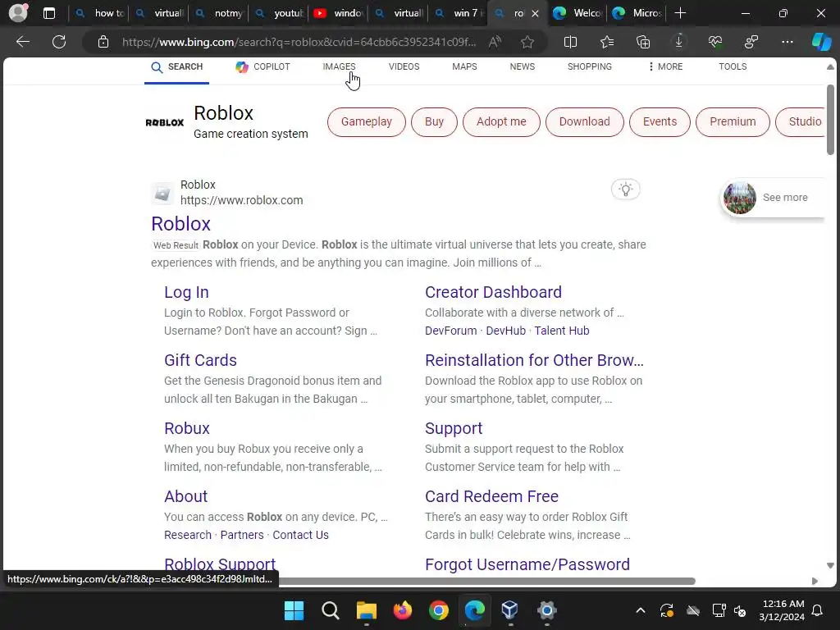Open a new tab with plus
Viewport: 840px width, 630px height.
click(x=680, y=13)
